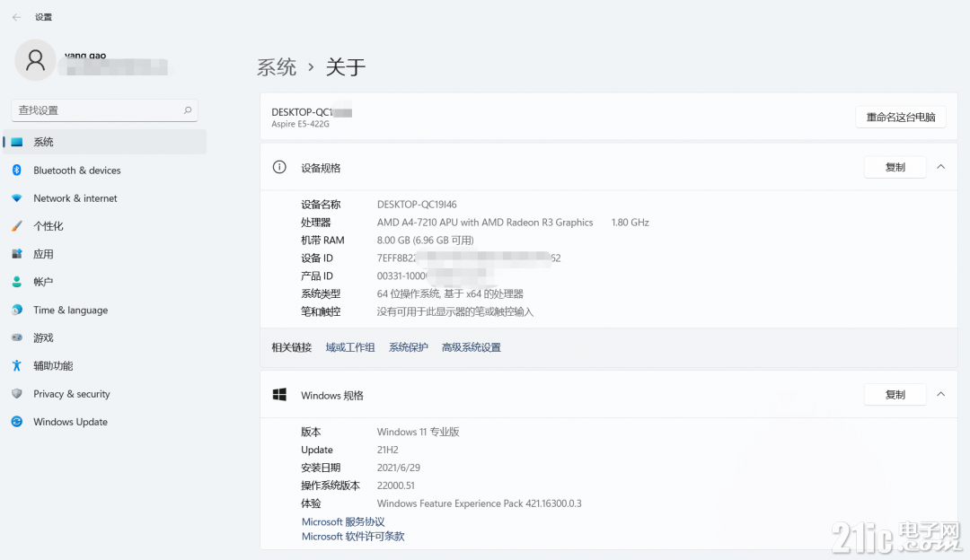This screenshot has height=560, width=970.
Task: Select the 21H2 update value
Action: pos(388,450)
